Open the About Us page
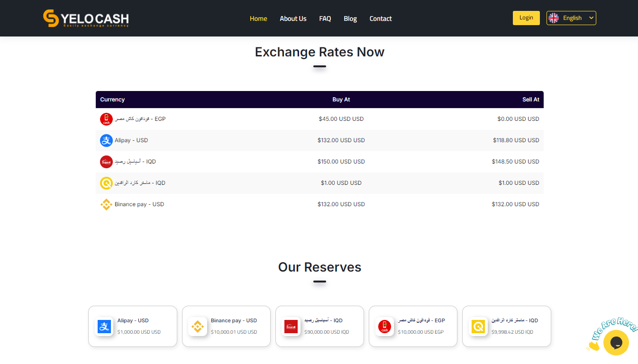638x364 pixels. point(293,18)
